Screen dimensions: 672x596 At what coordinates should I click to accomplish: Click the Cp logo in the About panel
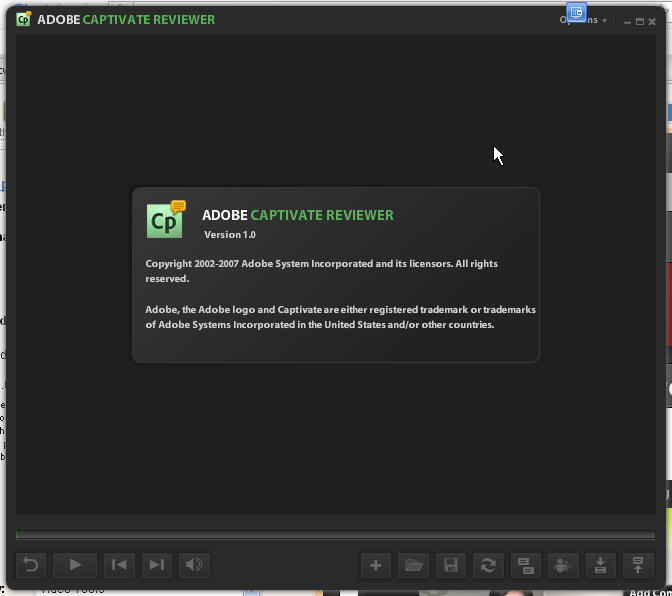pyautogui.click(x=166, y=219)
